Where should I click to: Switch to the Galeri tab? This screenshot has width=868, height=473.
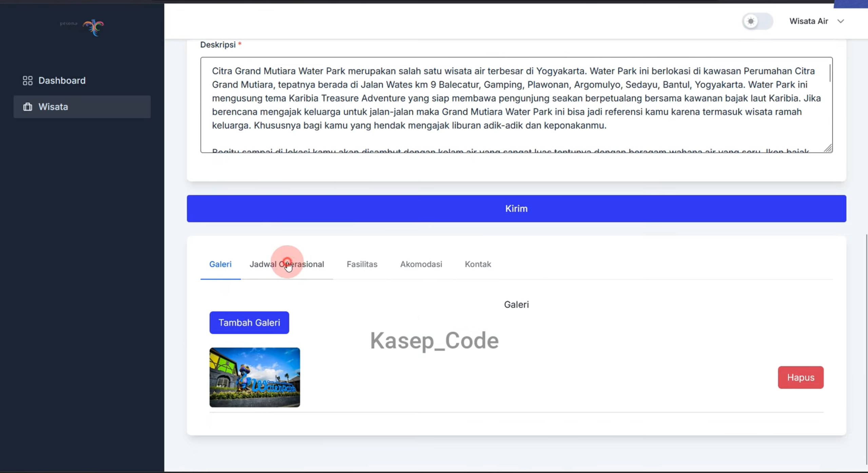point(220,264)
